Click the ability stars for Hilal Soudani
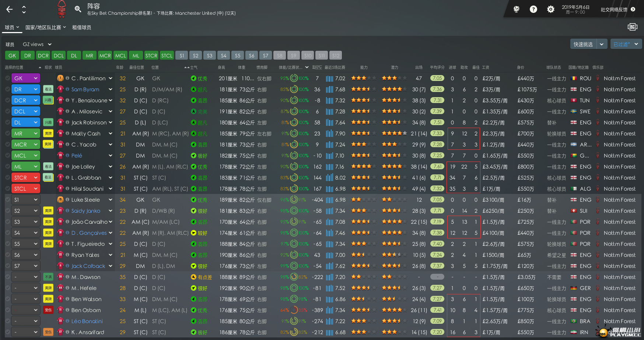The height and width of the screenshot is (340, 644). point(363,189)
